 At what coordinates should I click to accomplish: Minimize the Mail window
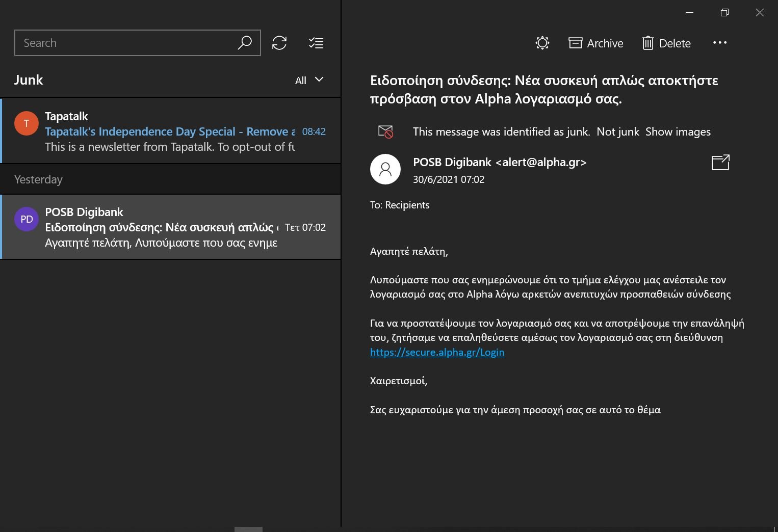click(690, 13)
